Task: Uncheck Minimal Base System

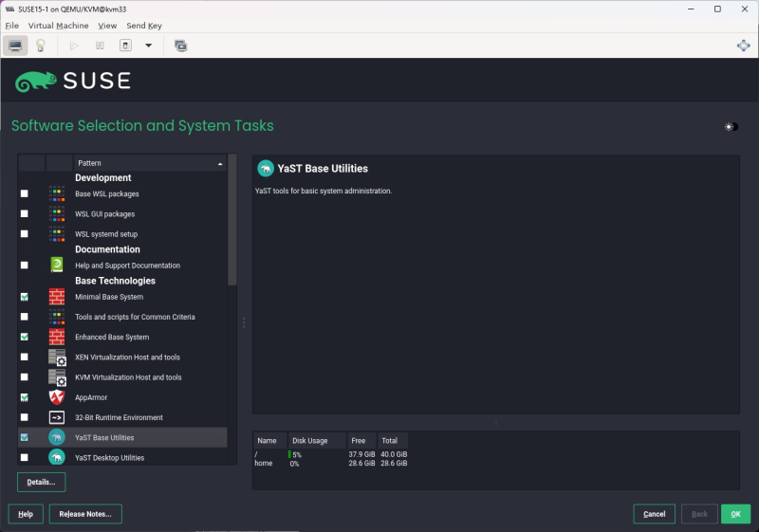Action: pos(25,297)
